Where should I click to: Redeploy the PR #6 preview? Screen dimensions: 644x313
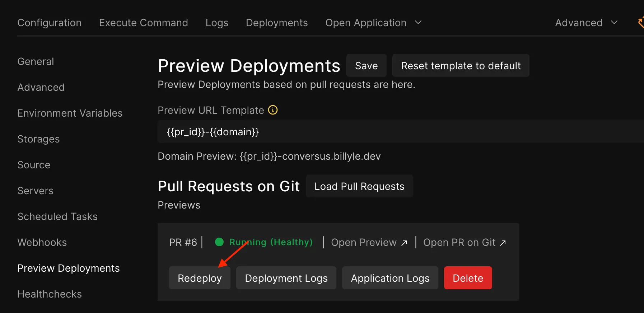(x=200, y=278)
